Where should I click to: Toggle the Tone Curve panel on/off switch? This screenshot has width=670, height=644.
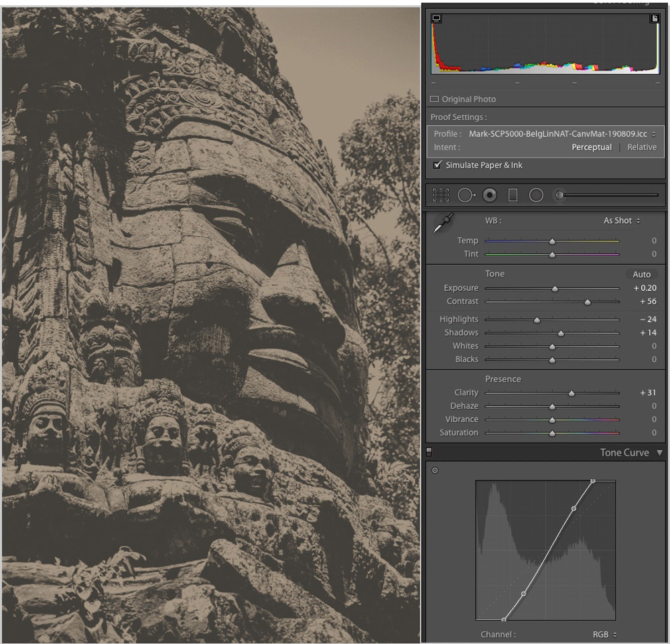[x=429, y=452]
